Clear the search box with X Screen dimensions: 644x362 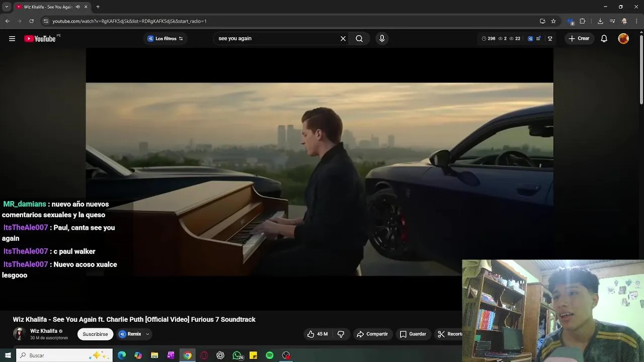343,39
